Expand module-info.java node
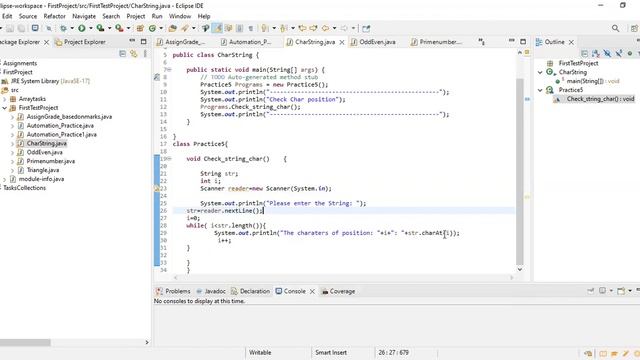This screenshot has height=360, width=640. [x=4, y=179]
